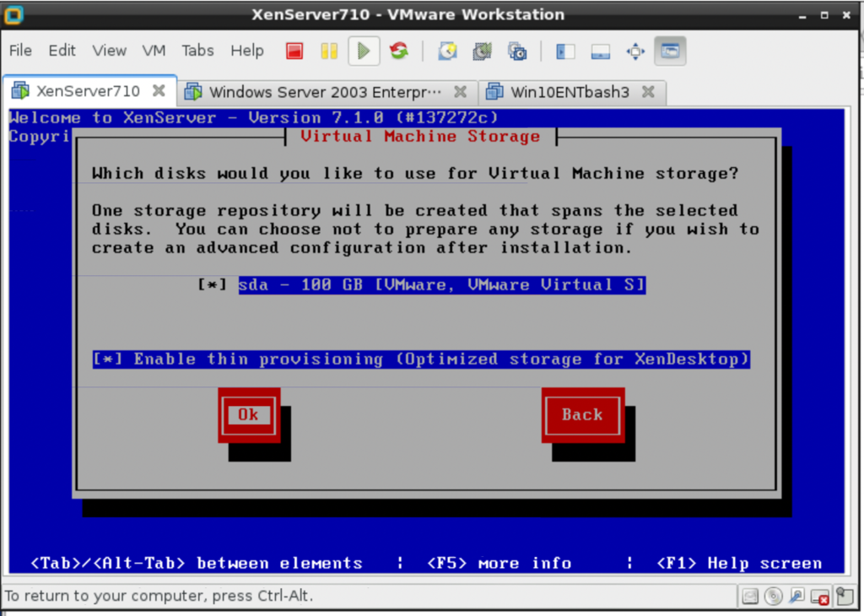Maximize the VMware Workstation window
Screen dimensions: 864x616
(x=824, y=15)
